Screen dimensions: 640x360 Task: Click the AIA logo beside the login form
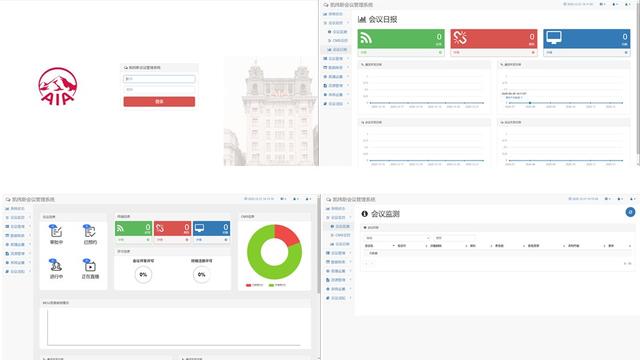coord(58,87)
